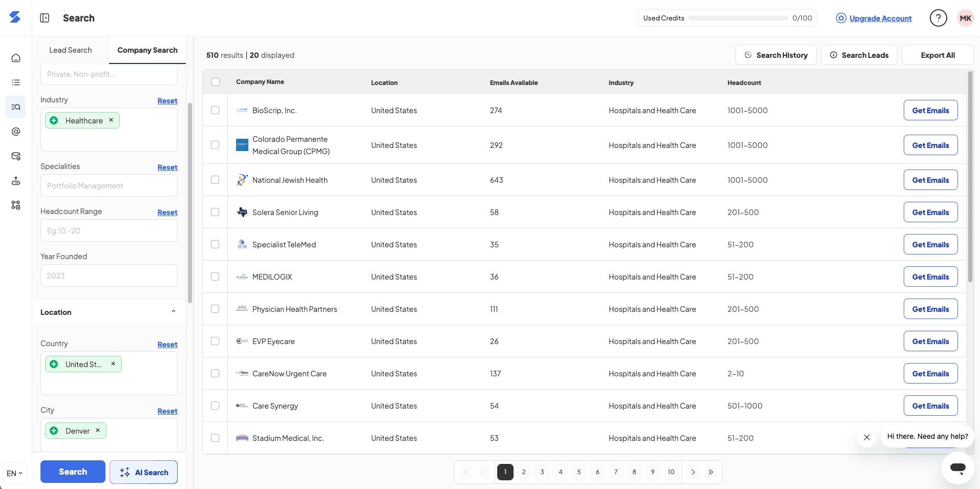The height and width of the screenshot is (489, 980).
Task: Select the BioScrip, Inc. row checkbox
Action: click(215, 110)
